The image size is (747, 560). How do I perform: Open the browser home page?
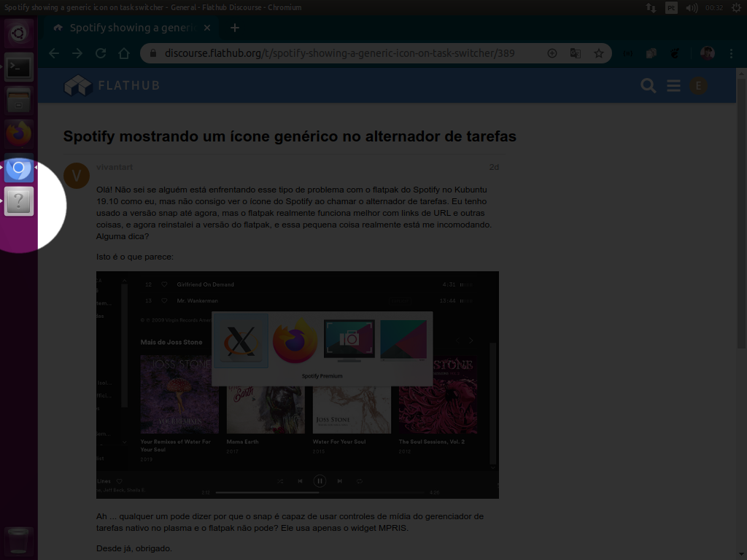coord(124,53)
